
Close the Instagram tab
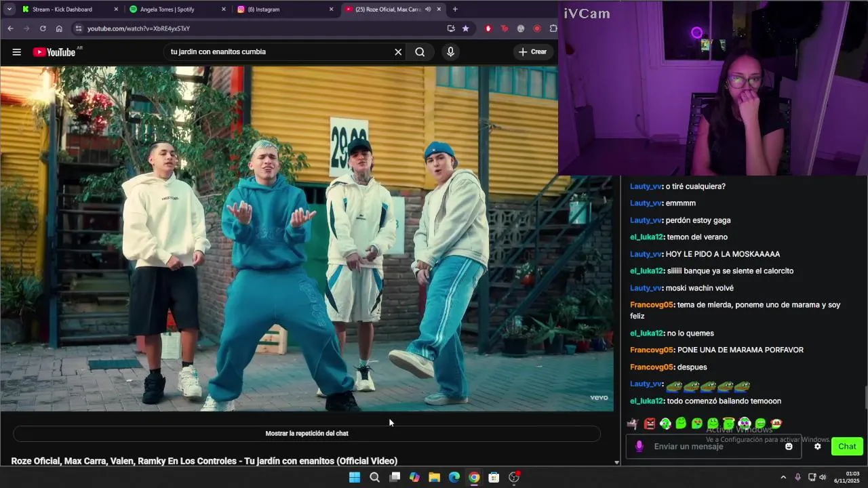[331, 9]
